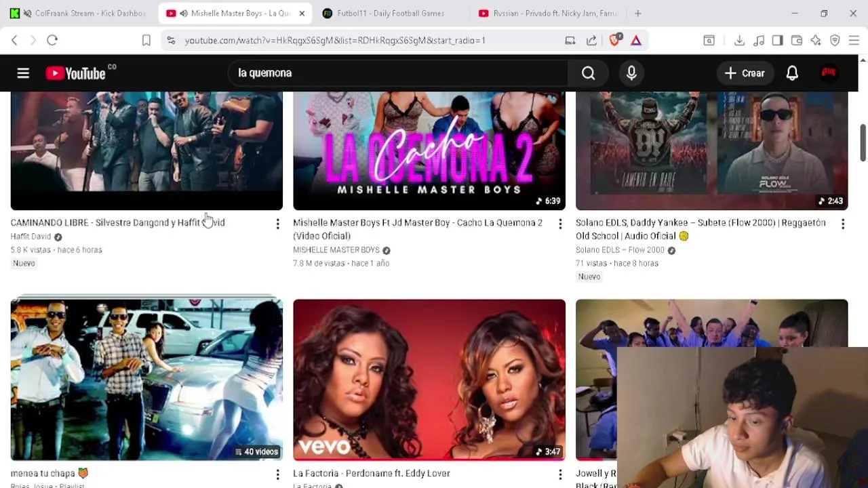Open the account avatar menu
This screenshot has width=868, height=488.
coord(829,73)
